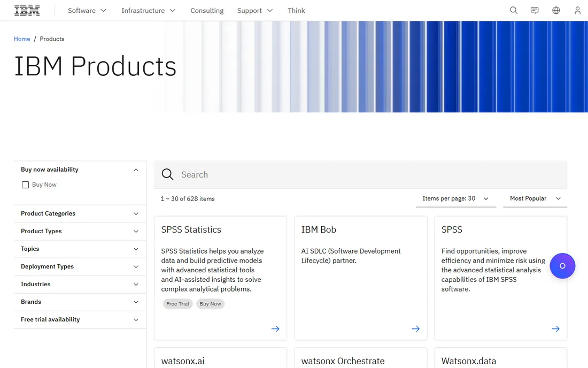This screenshot has height=368, width=588.
Task: Tick the Buy Now checkbox
Action: [25, 185]
